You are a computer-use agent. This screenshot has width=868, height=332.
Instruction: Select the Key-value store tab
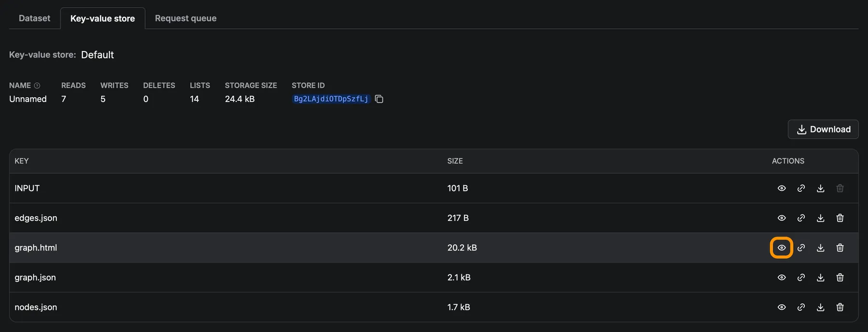pos(102,18)
